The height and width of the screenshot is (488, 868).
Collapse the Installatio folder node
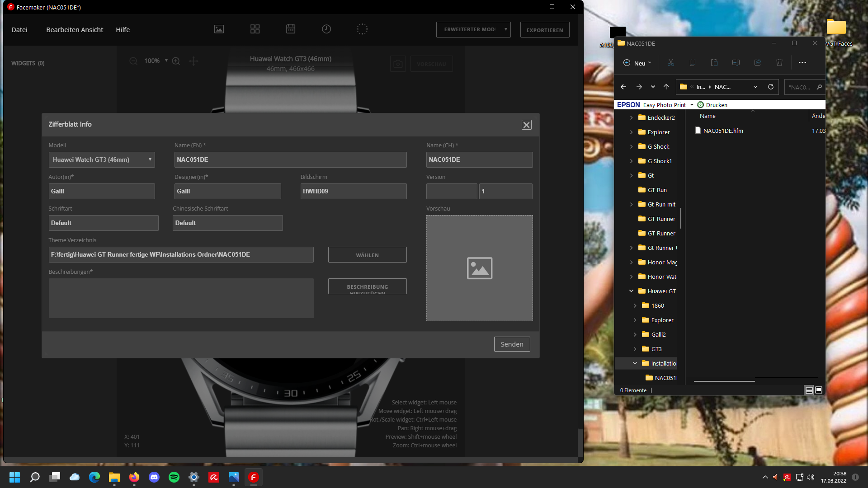click(x=635, y=363)
